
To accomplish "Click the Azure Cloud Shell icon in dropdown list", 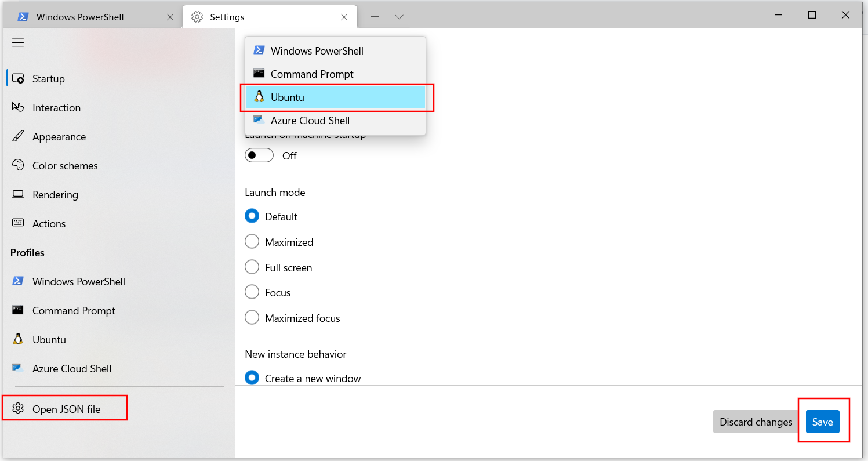I will [x=259, y=120].
